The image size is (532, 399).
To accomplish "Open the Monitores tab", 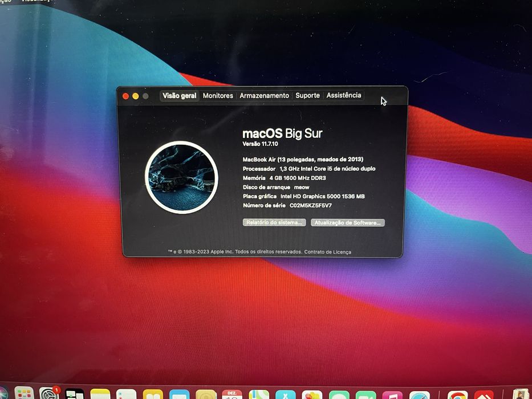I will pyautogui.click(x=218, y=96).
